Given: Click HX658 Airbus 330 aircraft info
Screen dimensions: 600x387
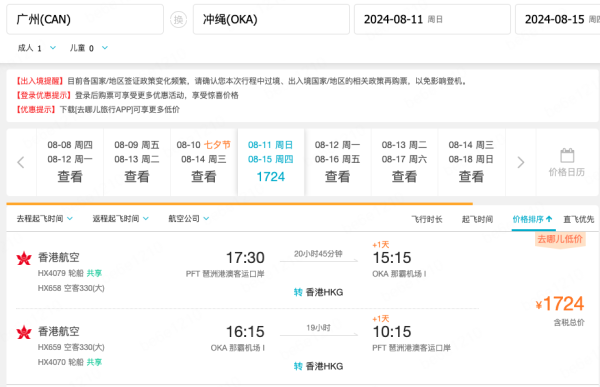Looking at the screenshot, I should (x=71, y=288).
